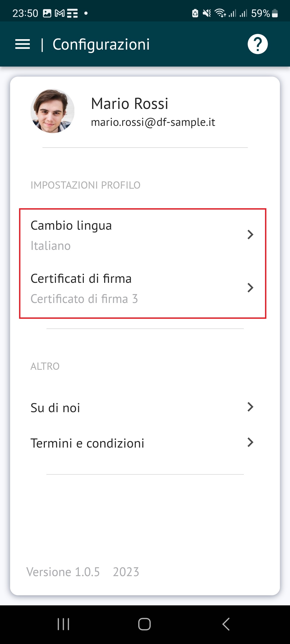Tap the muted sound status icon
The height and width of the screenshot is (644, 290).
click(207, 13)
